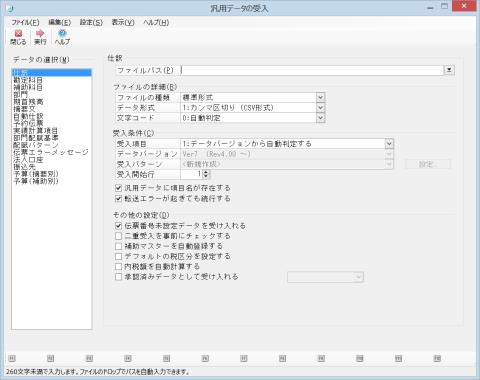Open the ファイルパス history dropdown arrow
480x380 pixels.
pyautogui.click(x=449, y=70)
